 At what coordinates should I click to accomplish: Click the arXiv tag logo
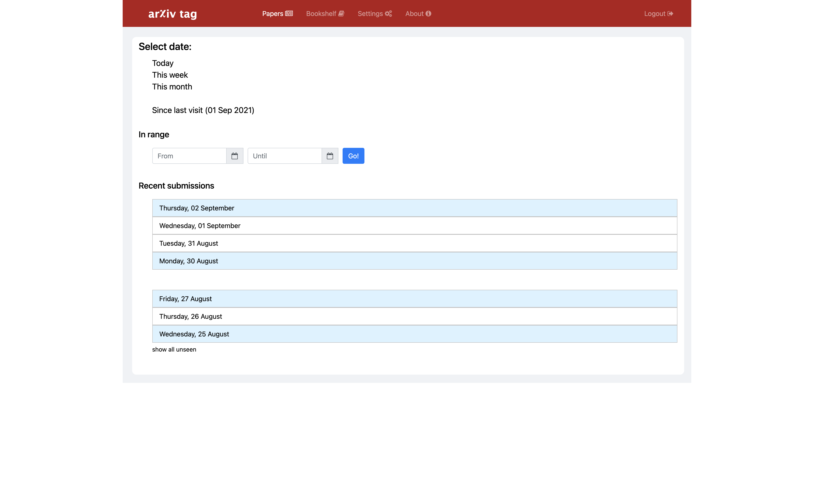point(172,14)
